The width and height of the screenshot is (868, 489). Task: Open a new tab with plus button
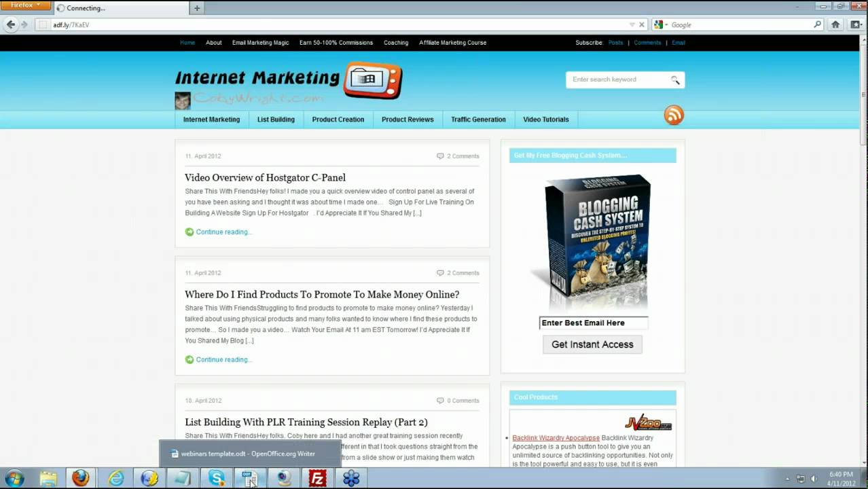[x=197, y=8]
